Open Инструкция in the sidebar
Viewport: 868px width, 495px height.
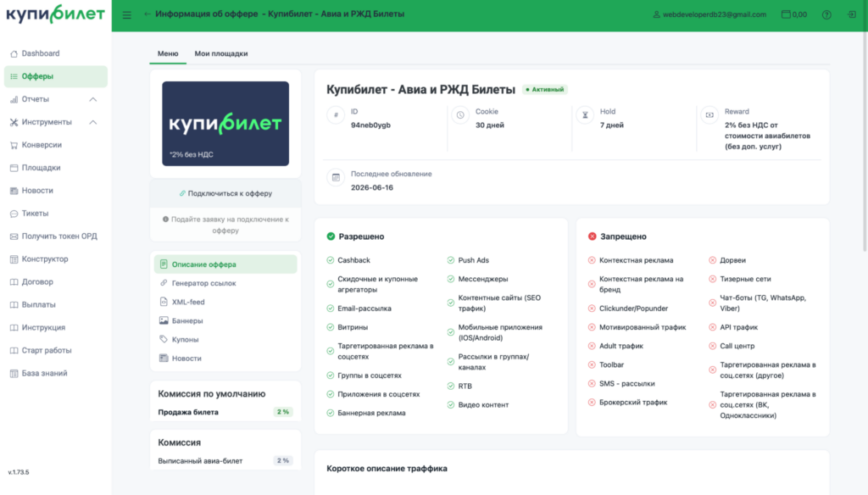[55, 328]
